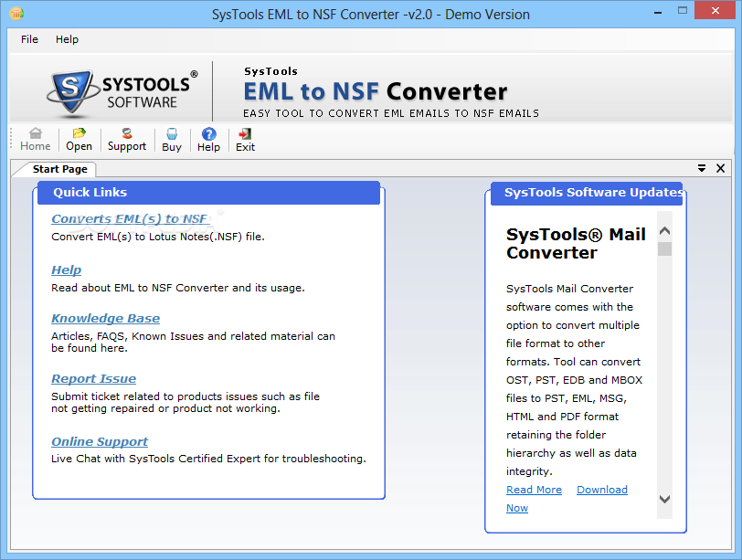Click the Help question mark icon

pos(208,140)
